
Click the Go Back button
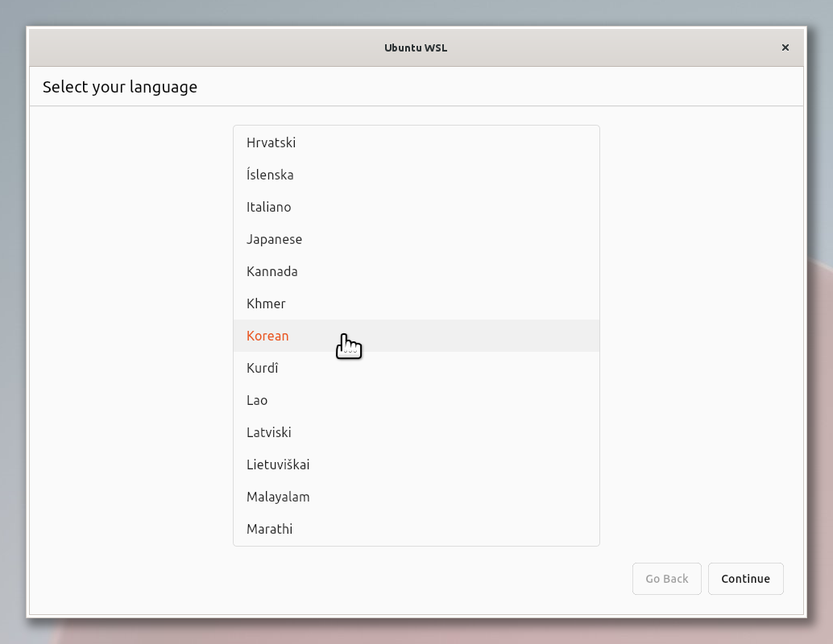667,579
